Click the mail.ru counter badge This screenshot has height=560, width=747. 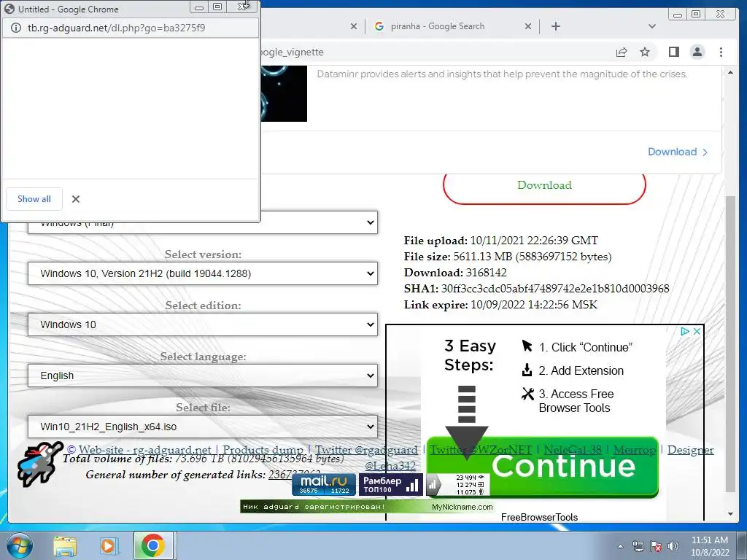[x=324, y=485]
